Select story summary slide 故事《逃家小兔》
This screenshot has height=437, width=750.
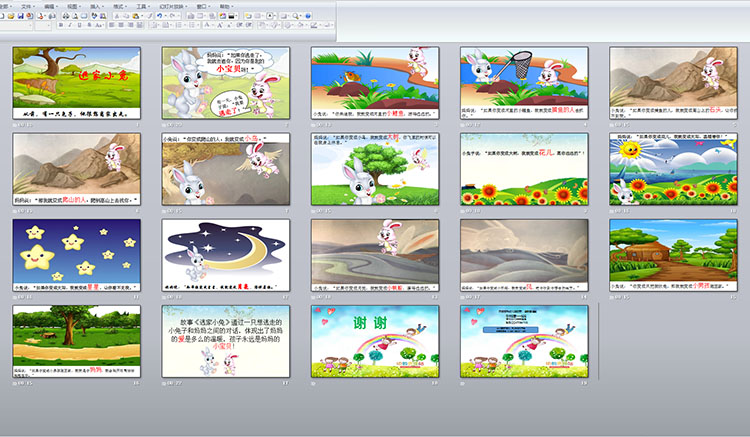226,341
